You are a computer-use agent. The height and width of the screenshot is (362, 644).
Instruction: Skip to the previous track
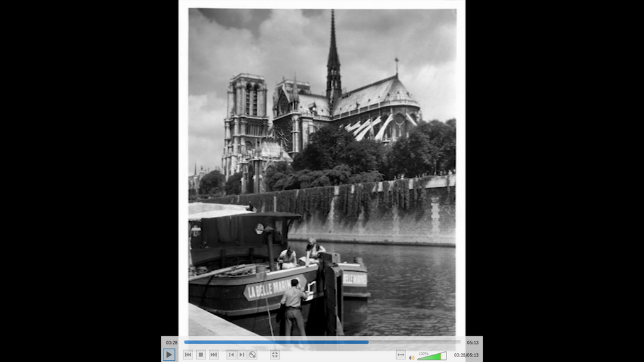188,354
